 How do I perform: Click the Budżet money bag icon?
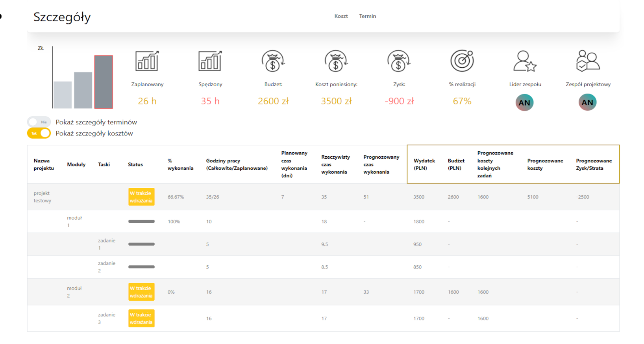pyautogui.click(x=273, y=61)
